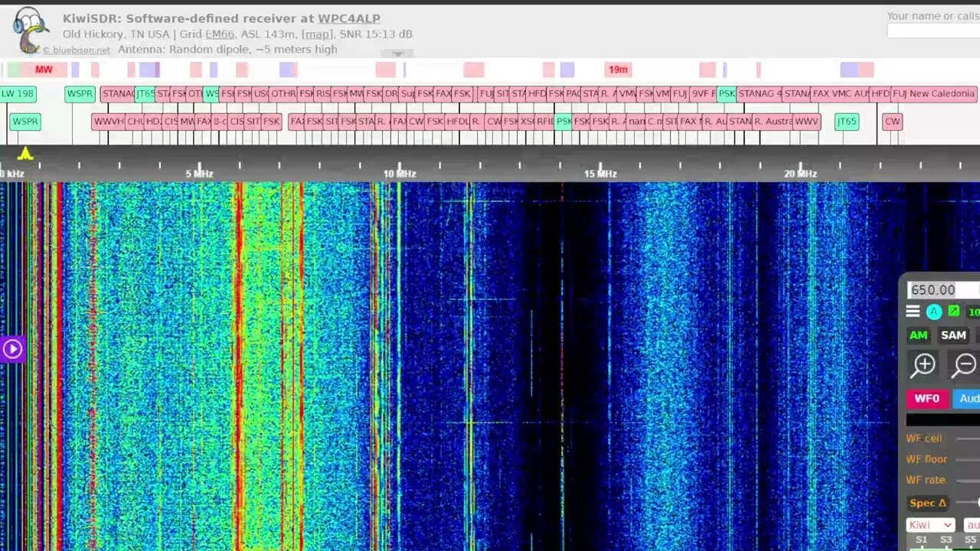Tune to the CHU station label
The width and height of the screenshot is (980, 551).
135,122
